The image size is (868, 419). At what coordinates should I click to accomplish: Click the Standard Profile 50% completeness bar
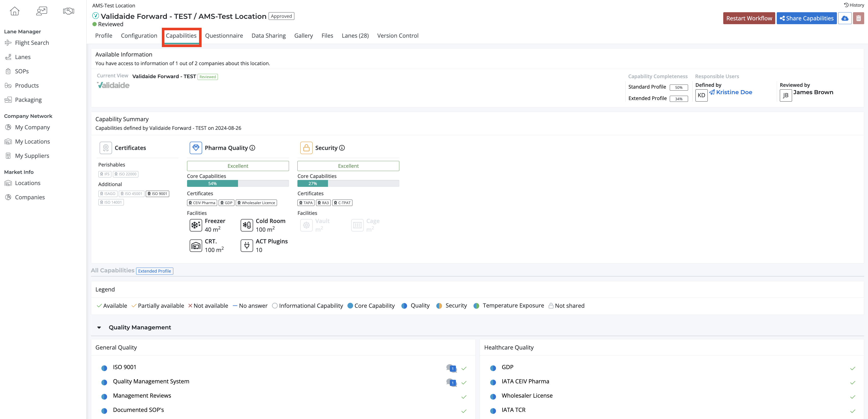pyautogui.click(x=679, y=88)
